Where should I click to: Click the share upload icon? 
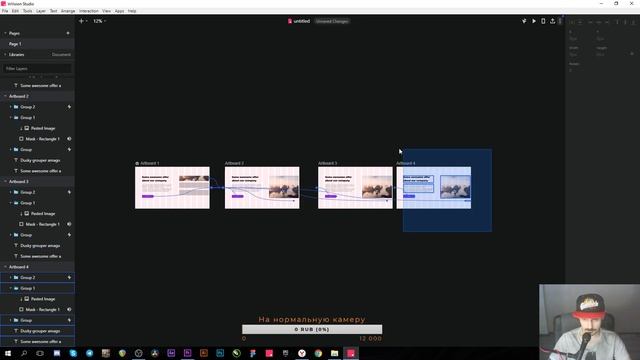[552, 21]
